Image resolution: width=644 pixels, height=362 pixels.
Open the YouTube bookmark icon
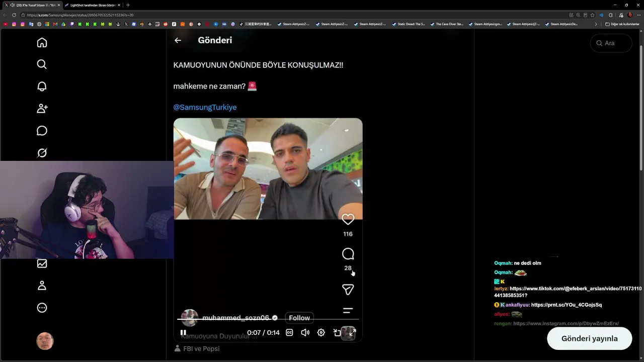click(x=6, y=24)
